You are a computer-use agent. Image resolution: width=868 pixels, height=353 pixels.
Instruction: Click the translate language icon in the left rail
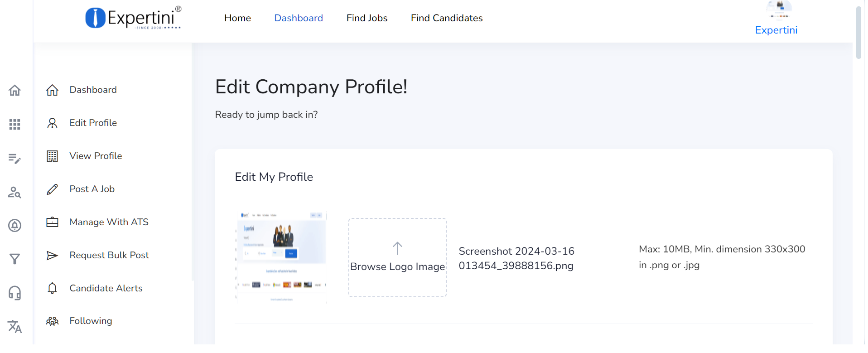[x=14, y=326]
